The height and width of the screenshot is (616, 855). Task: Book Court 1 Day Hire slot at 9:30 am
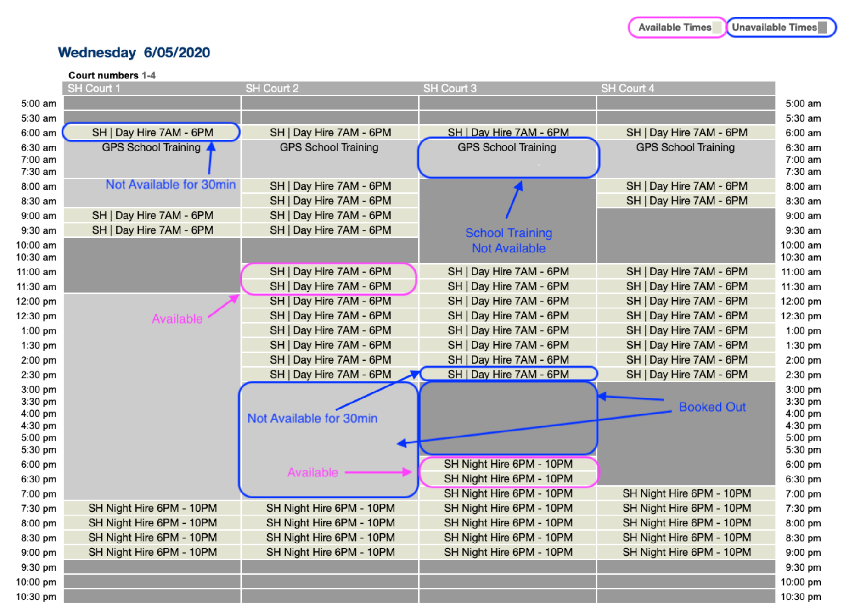point(152,230)
